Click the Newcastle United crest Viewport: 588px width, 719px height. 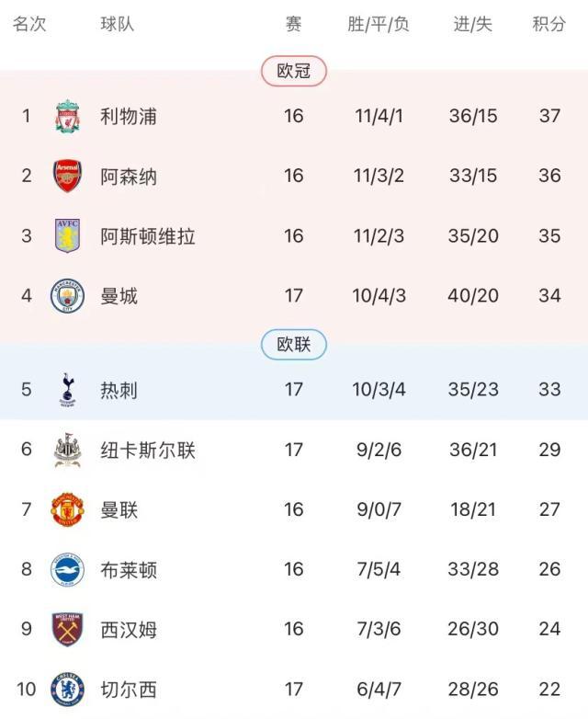[x=67, y=451]
